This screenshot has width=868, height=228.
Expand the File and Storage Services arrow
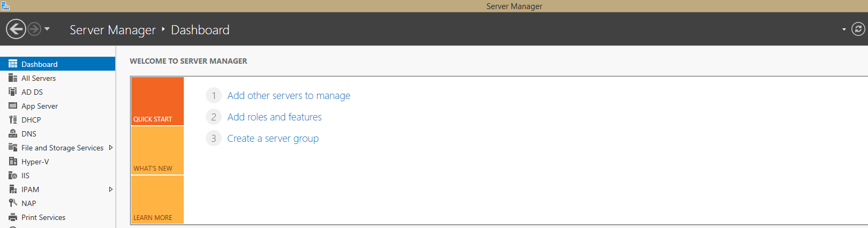coord(110,147)
